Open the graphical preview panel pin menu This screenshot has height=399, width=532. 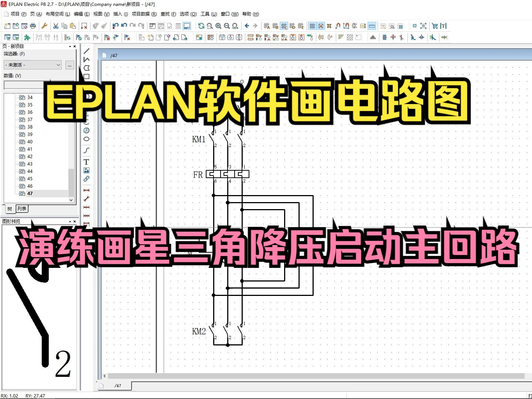(x=70, y=221)
